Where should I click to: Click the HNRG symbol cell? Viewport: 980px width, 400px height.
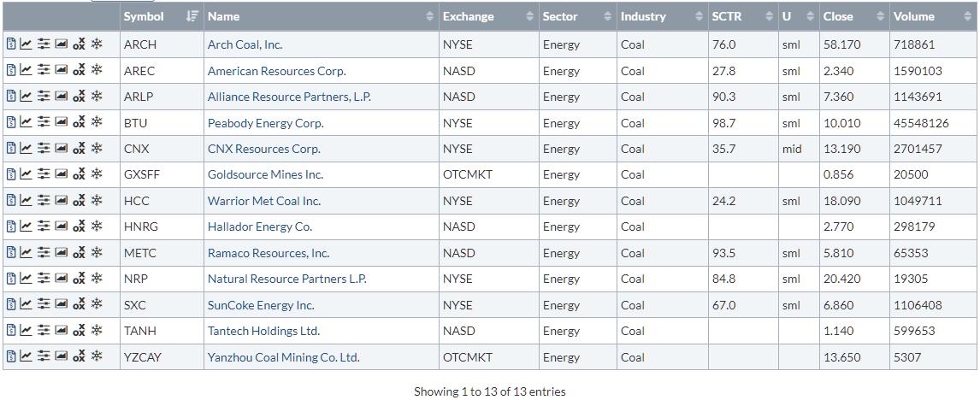[x=140, y=226]
